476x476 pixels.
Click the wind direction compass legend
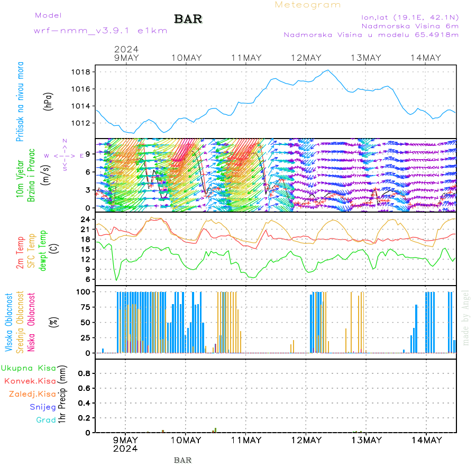pos(65,155)
